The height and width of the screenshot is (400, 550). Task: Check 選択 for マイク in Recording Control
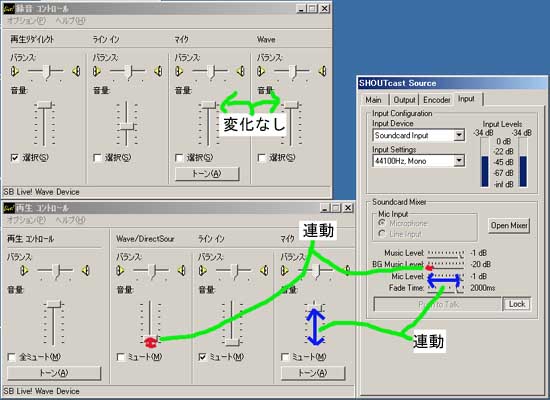(x=179, y=158)
